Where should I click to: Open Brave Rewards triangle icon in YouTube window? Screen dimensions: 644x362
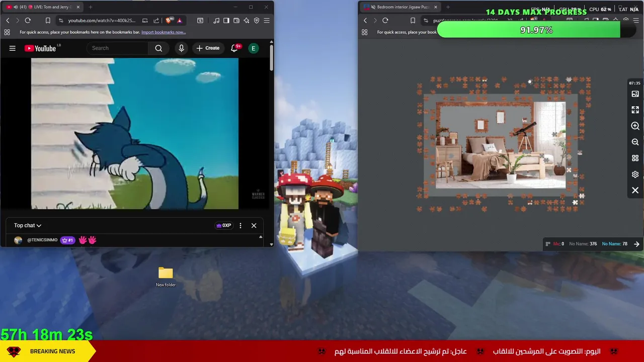[x=180, y=21]
